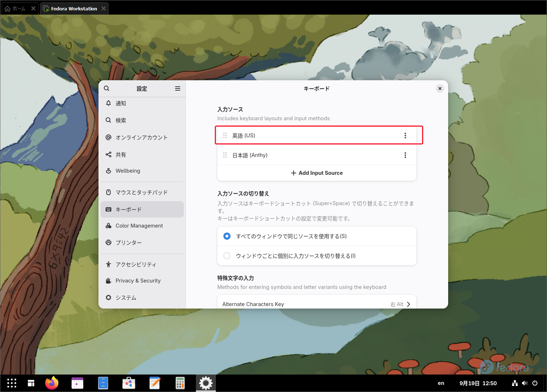547x392 pixels.
Task: Close the Fedora Workstation tab
Action: click(103, 9)
